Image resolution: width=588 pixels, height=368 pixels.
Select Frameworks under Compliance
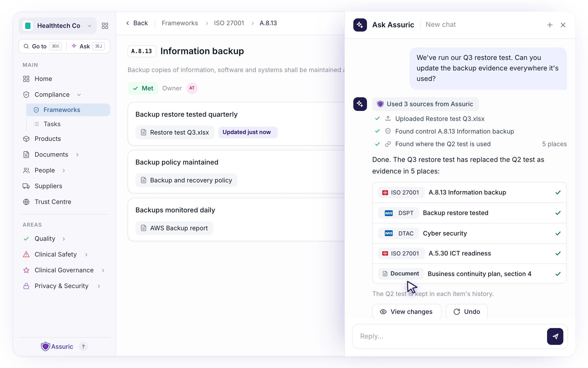point(68,110)
